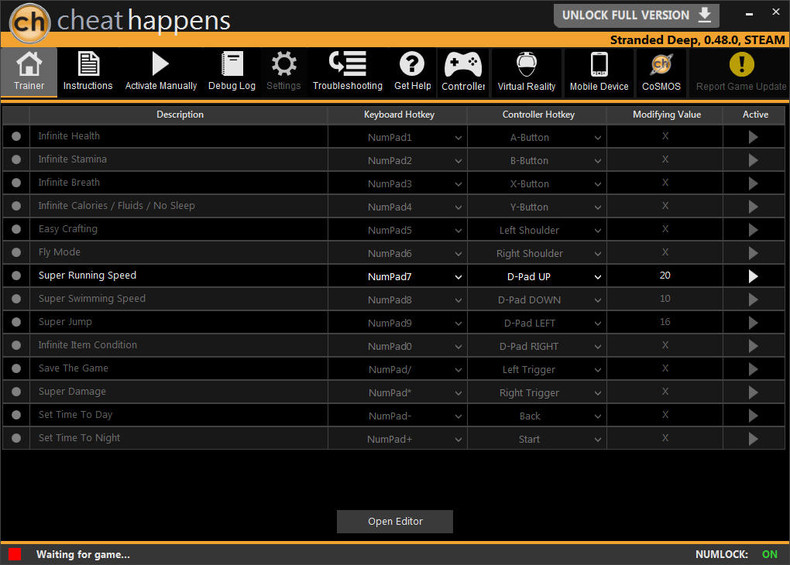
Task: Click Keyboard Hotkey column header
Action: (399, 114)
